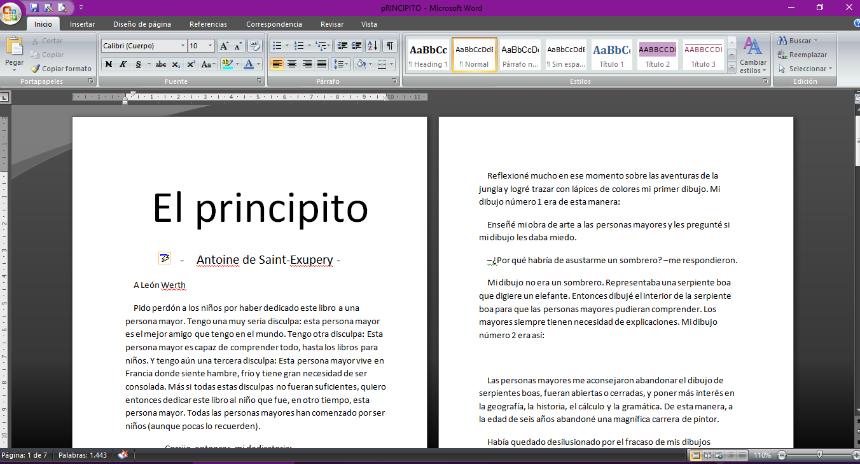
Task: Click the embedded object icon beside author name
Action: [x=164, y=258]
